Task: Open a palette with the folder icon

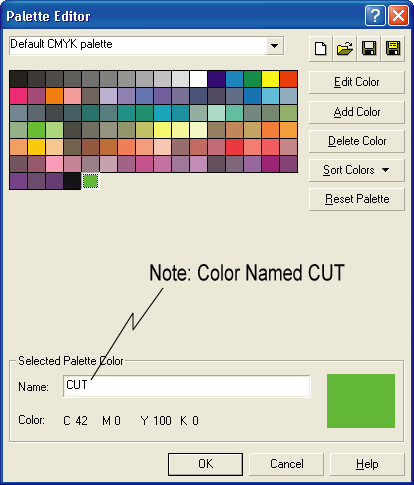Action: click(x=345, y=49)
